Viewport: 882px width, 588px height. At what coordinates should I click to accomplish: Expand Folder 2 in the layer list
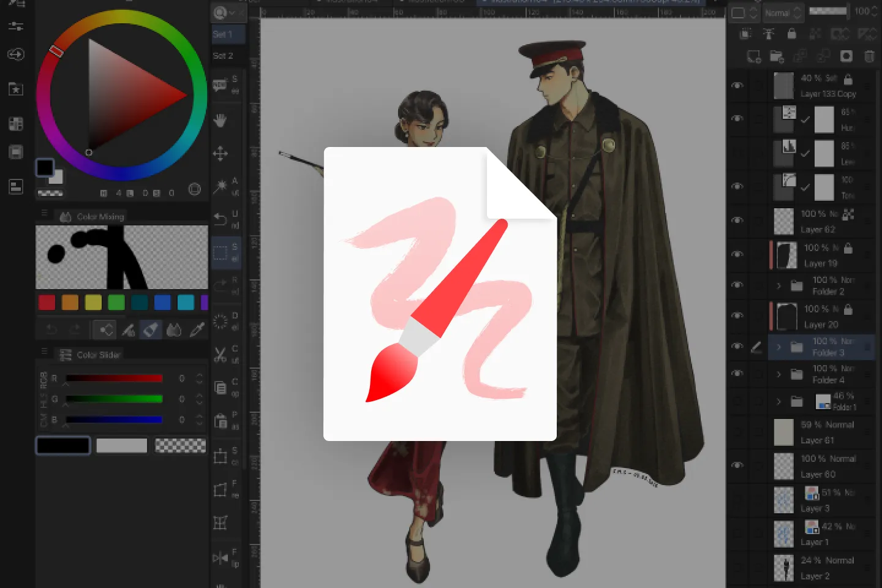(x=778, y=285)
